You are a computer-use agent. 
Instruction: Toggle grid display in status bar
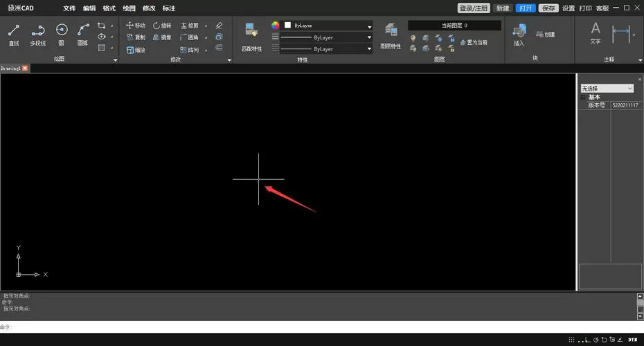[571, 340]
